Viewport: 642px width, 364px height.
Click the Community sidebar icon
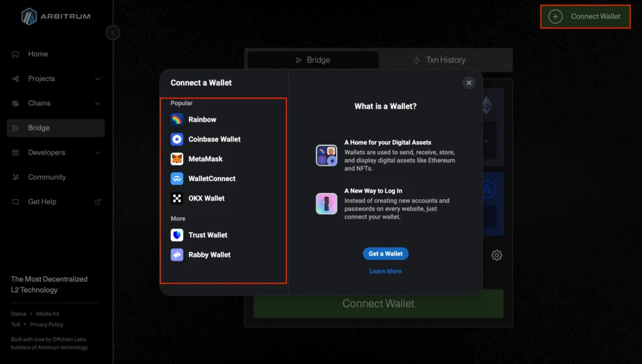tap(16, 177)
